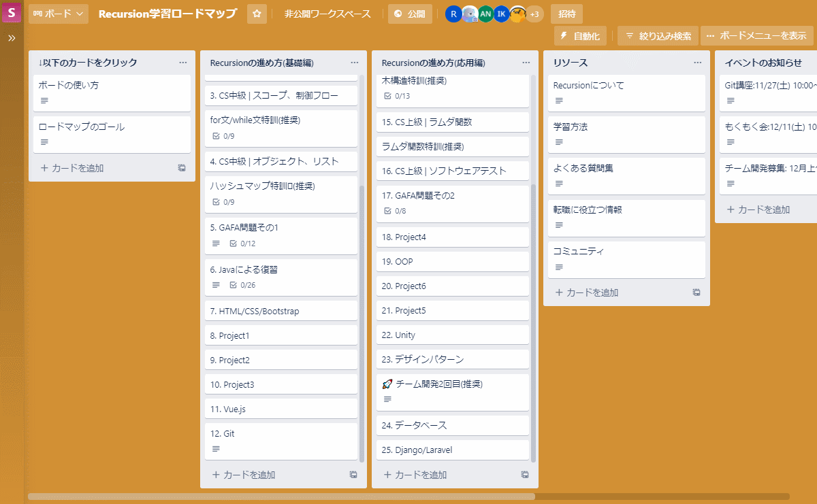Click description icon on コミュニティ card
The width and height of the screenshot is (817, 504).
559,267
